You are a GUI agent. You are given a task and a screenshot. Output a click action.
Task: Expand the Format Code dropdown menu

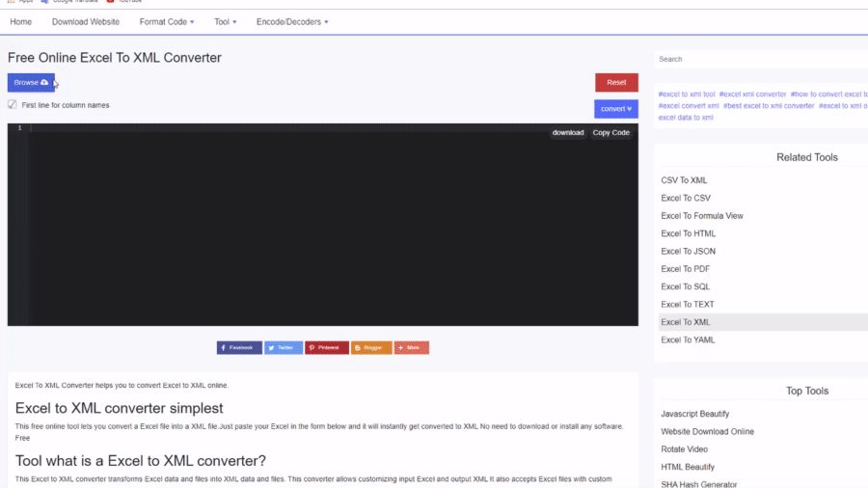(166, 21)
